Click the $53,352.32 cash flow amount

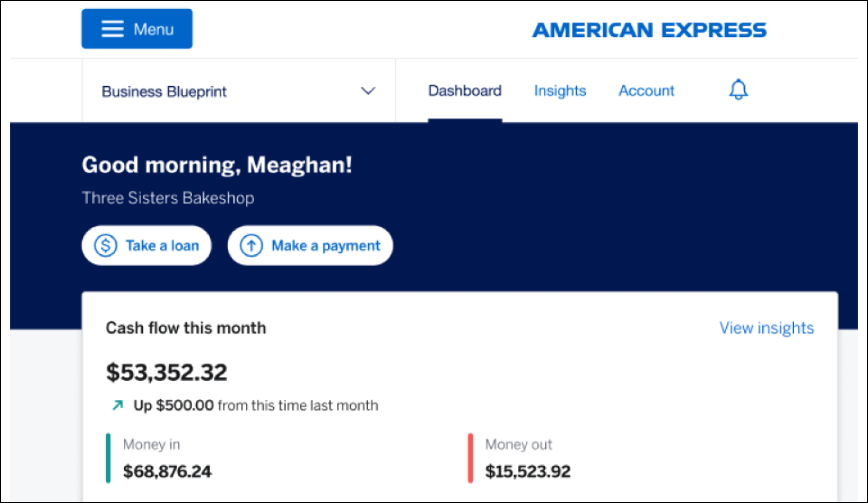click(x=166, y=372)
